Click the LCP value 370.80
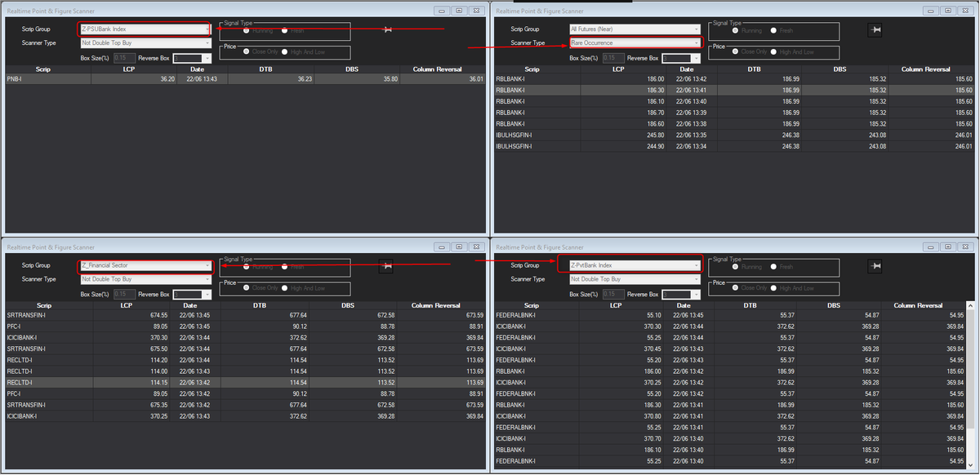Viewport: 980px width, 475px height. tap(653, 416)
